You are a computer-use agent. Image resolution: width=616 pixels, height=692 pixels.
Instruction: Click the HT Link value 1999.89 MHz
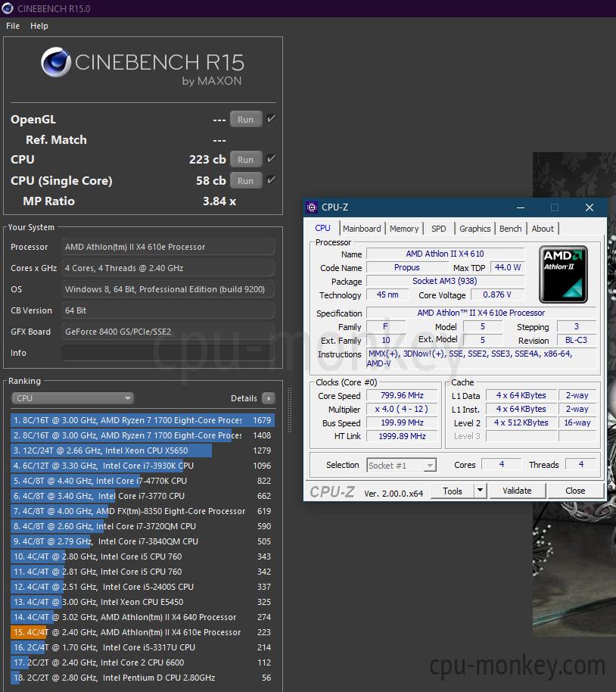click(x=402, y=436)
